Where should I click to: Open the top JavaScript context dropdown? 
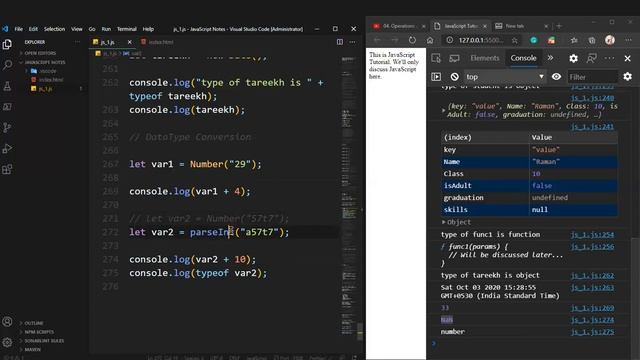(504, 77)
